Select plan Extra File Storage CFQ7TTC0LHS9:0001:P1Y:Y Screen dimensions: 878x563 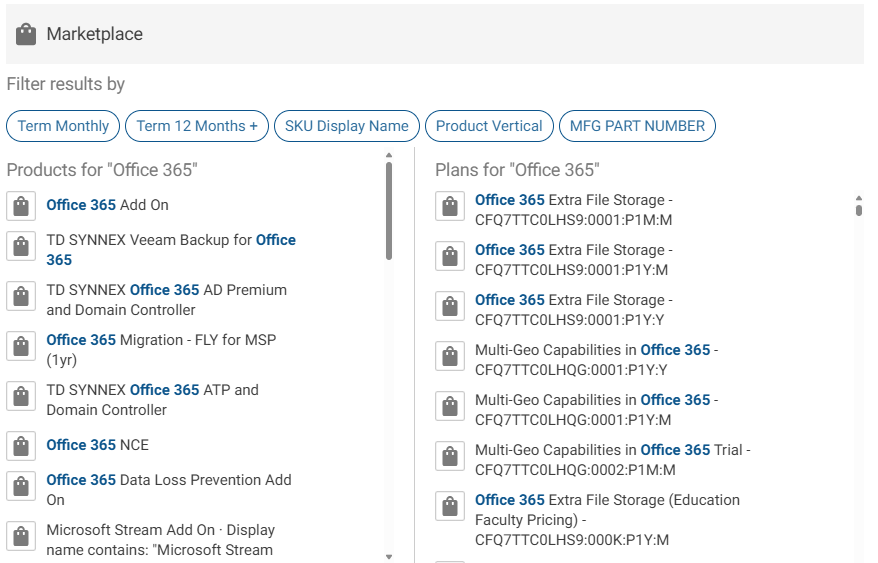574,310
